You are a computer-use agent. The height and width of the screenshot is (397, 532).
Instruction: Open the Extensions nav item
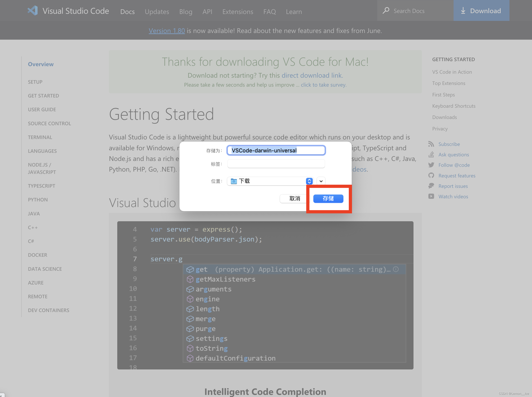tap(238, 11)
